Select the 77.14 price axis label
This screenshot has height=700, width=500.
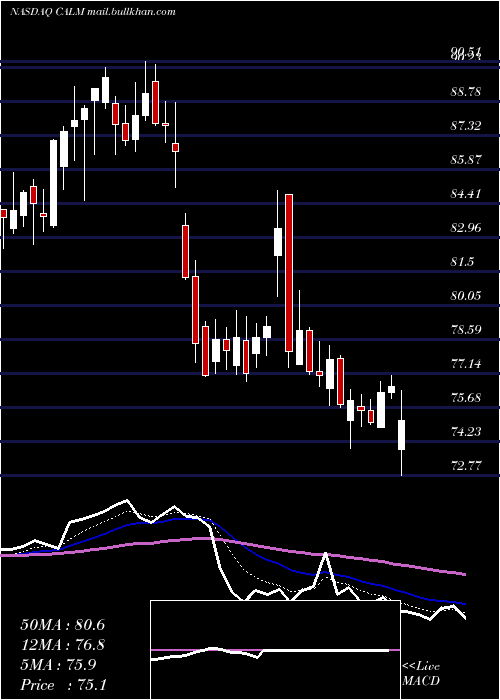pos(466,363)
